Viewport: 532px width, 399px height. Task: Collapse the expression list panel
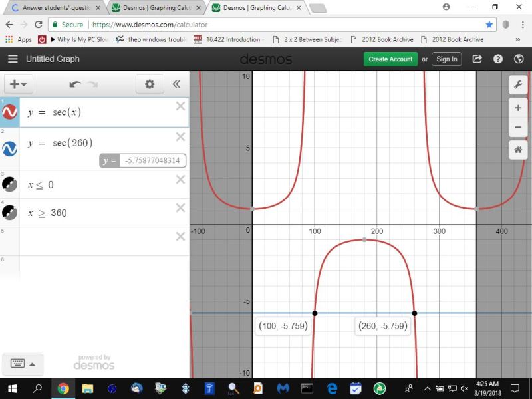(x=176, y=84)
